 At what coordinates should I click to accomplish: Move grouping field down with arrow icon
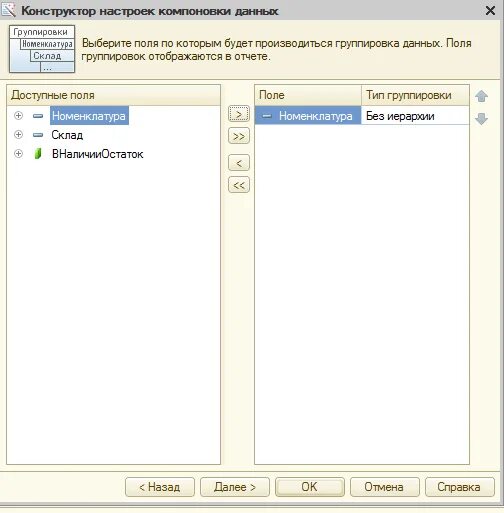481,119
